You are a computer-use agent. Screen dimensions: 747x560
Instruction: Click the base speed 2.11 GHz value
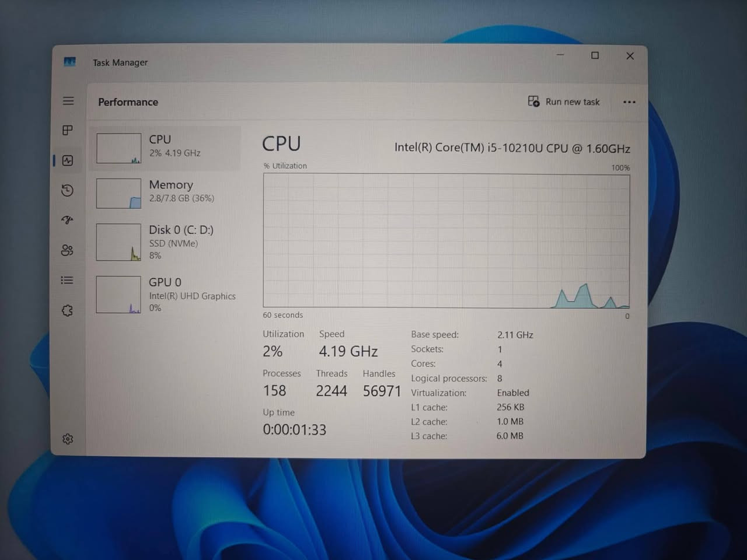515,335
